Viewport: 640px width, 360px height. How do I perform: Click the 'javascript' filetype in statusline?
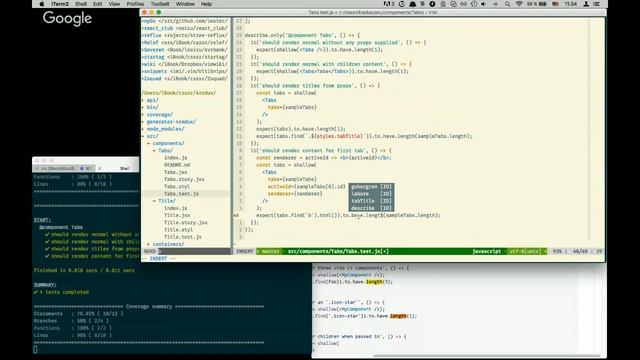tap(487, 251)
